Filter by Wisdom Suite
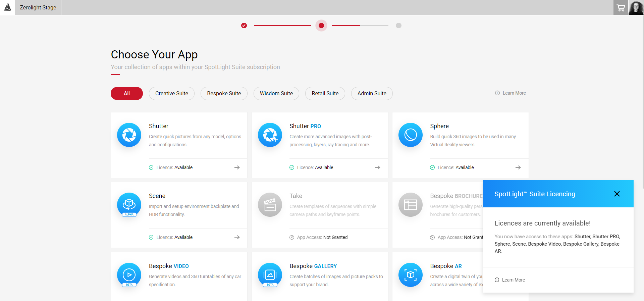The image size is (644, 301). coord(276,93)
